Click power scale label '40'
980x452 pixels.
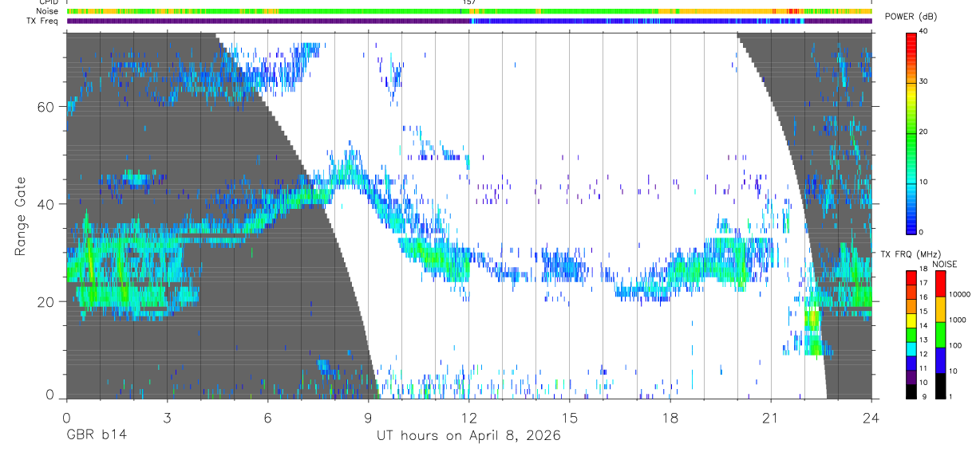[x=924, y=33]
